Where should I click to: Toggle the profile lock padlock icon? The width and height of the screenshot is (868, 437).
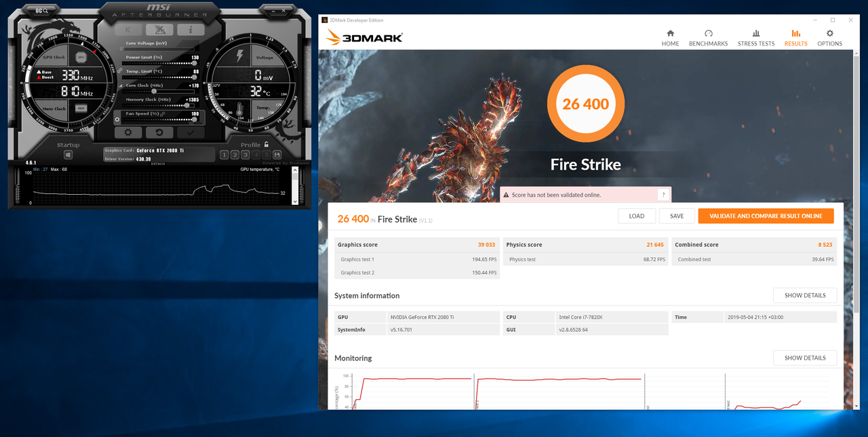(x=267, y=145)
